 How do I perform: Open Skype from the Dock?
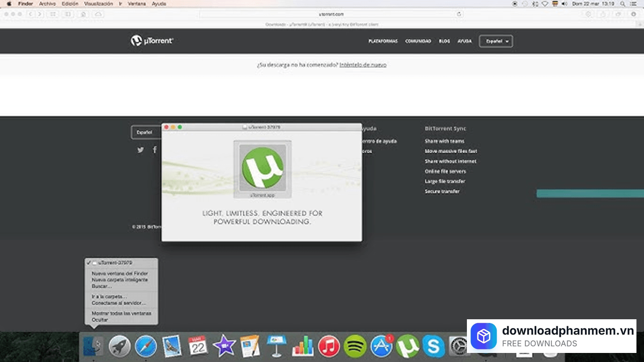pos(433,346)
